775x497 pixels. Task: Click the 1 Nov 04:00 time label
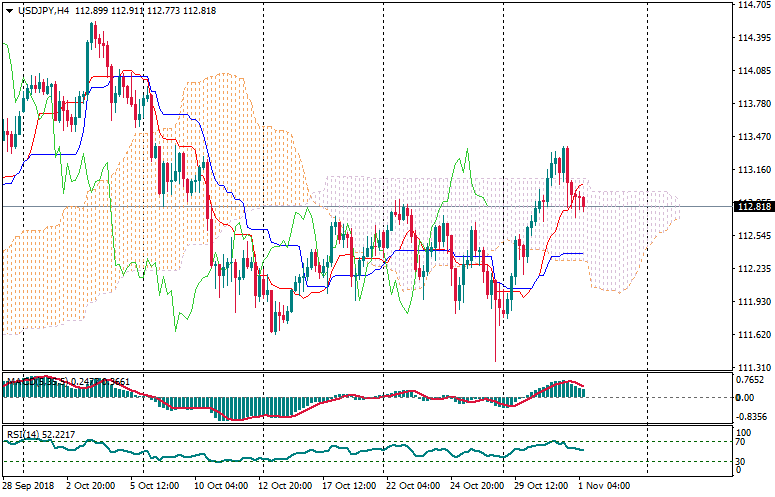604,486
